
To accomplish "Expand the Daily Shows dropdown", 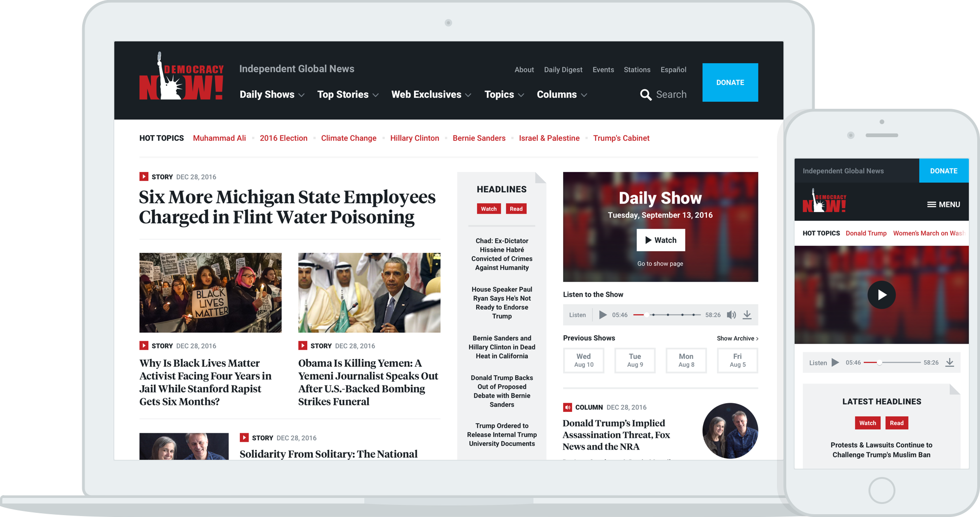I will pos(272,95).
